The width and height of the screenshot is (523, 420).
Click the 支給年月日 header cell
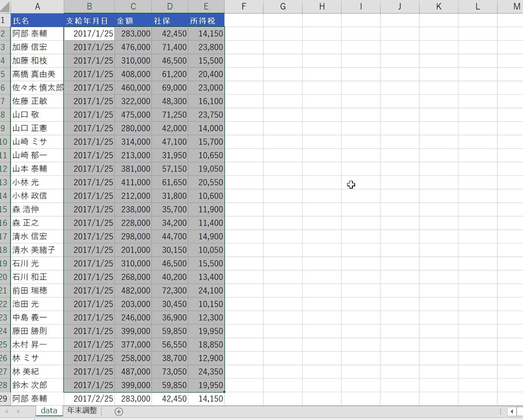tap(89, 20)
